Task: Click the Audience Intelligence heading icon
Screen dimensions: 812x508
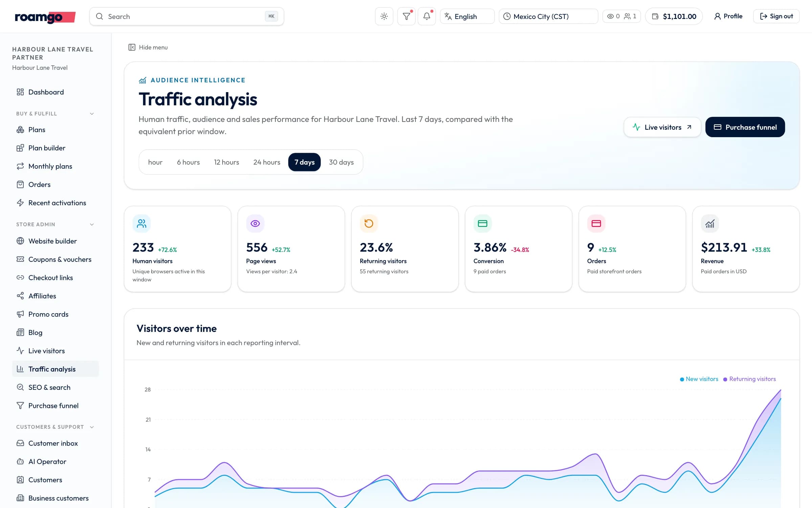Action: pos(142,80)
